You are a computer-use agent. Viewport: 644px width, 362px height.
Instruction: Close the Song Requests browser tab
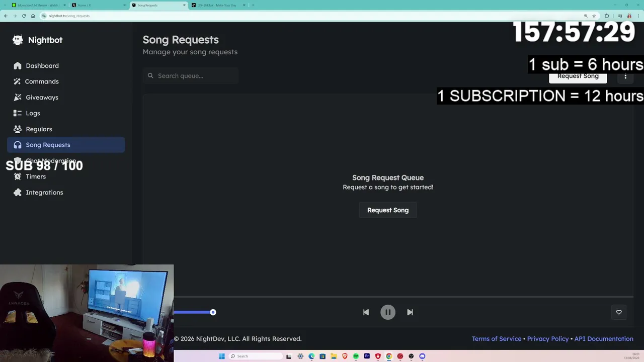tap(185, 5)
